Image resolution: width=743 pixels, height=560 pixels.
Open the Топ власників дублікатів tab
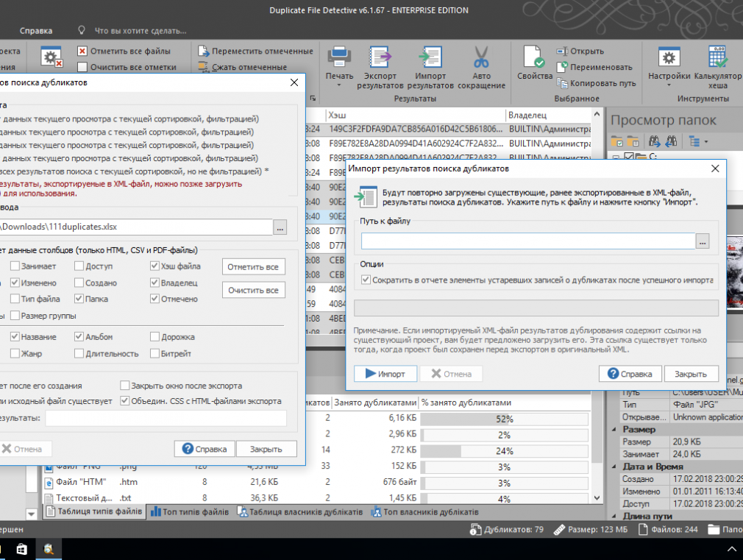click(x=425, y=512)
